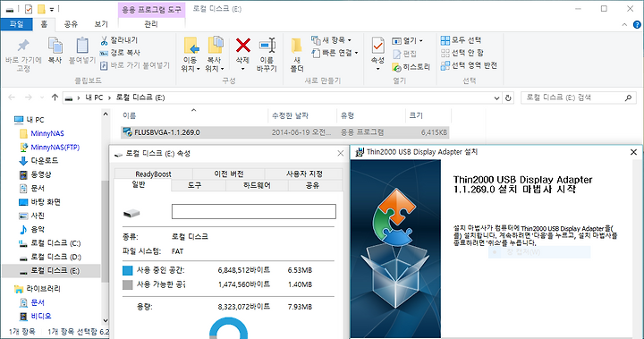Switch to the 공유 ribbon tab
The width and height of the screenshot is (644, 339).
71,24
